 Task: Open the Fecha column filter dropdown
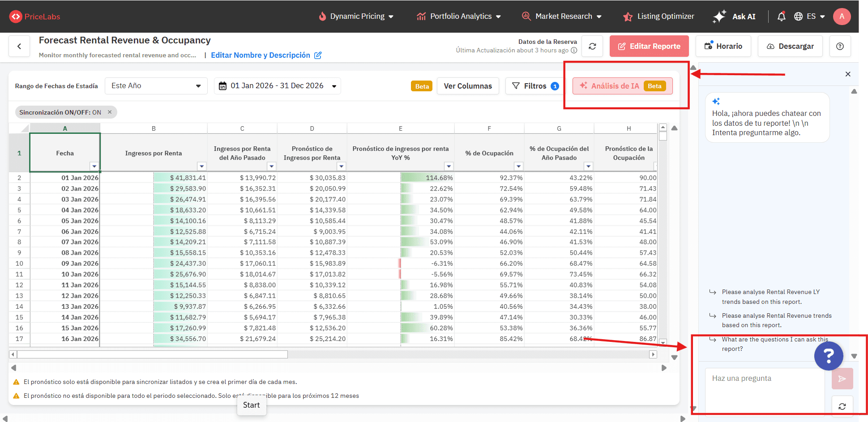click(94, 166)
